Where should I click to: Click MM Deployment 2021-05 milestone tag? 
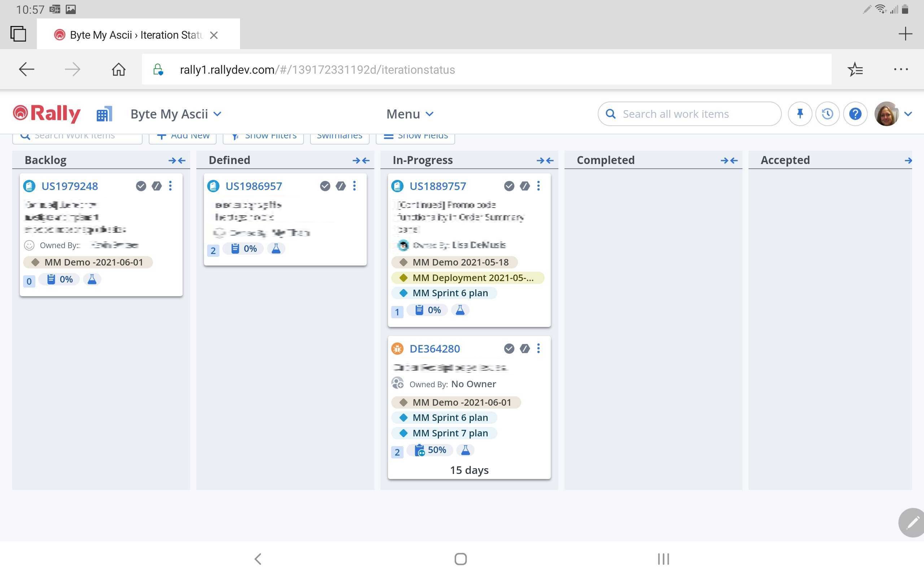(468, 277)
